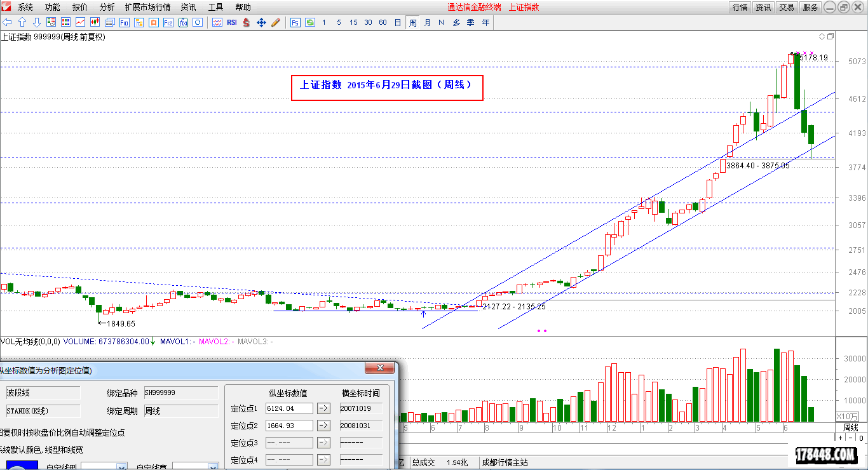Open the quote list grid icon

[x=65, y=22]
